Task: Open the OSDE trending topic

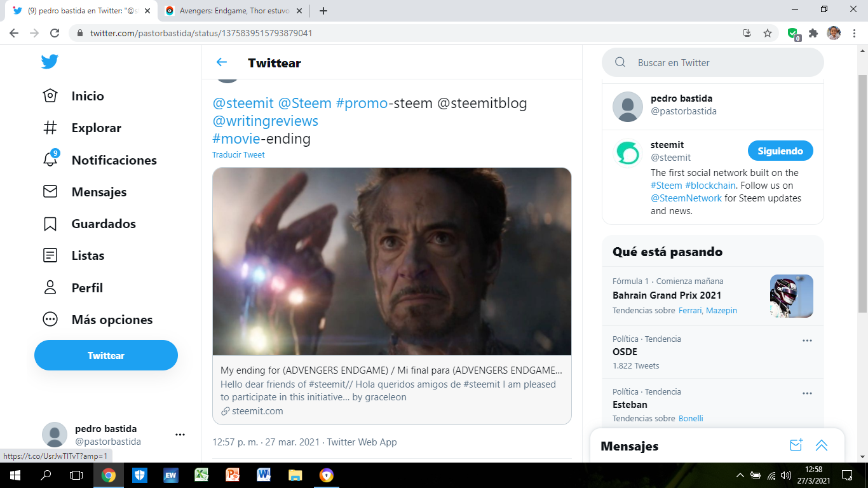Action: (x=625, y=352)
